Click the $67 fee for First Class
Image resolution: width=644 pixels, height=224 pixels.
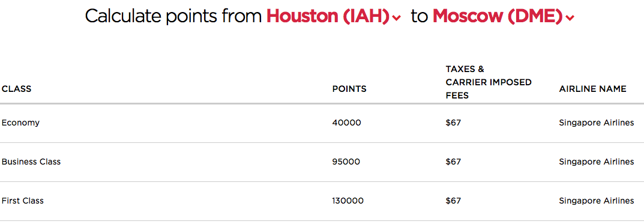(x=453, y=201)
